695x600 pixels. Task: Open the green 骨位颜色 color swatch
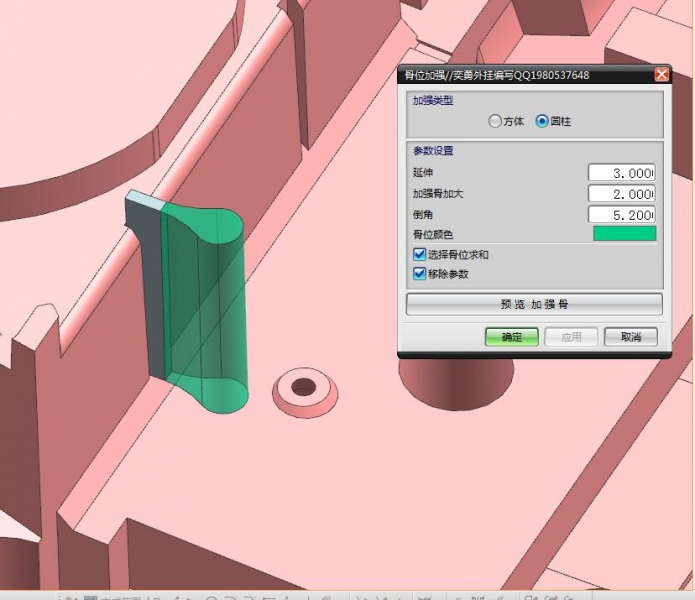click(625, 234)
